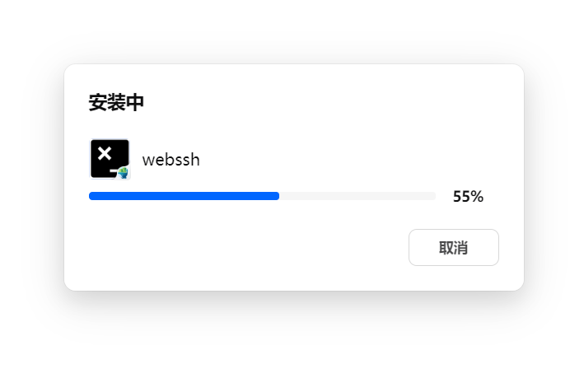The height and width of the screenshot is (392, 584).
Task: Click the far right end of the progress track
Action: tap(433, 196)
